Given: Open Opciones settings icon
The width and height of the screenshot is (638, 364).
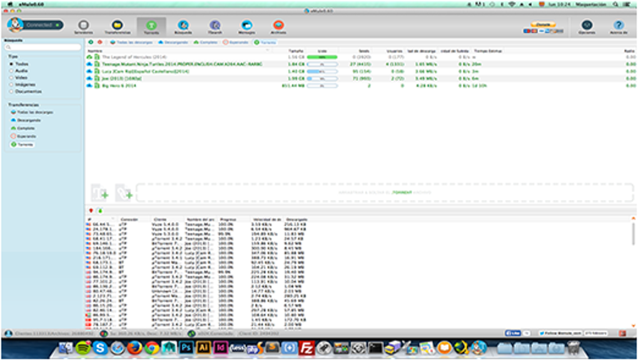Looking at the screenshot, I should (x=587, y=27).
